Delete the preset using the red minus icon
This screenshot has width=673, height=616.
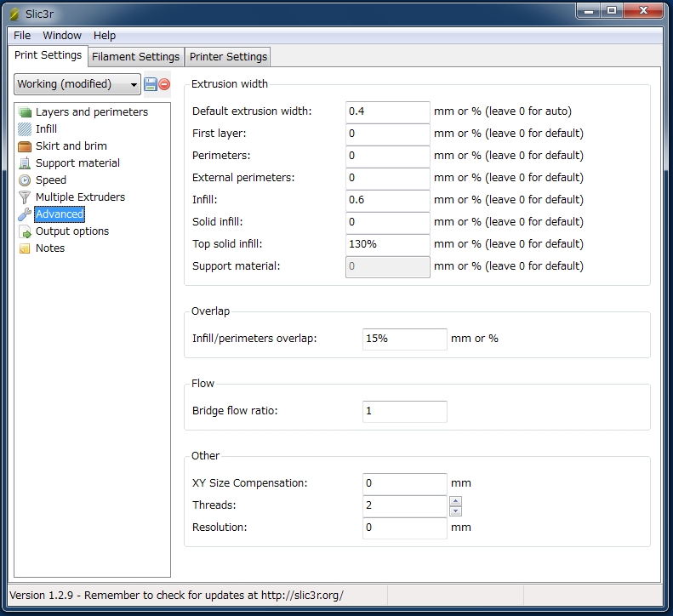click(x=164, y=84)
